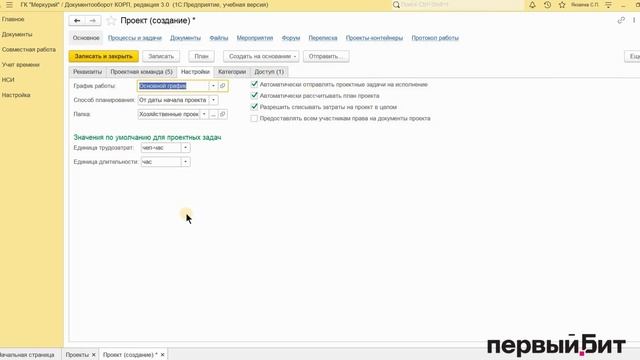640x360 pixels.
Task: Click the Записать button
Action: click(161, 56)
